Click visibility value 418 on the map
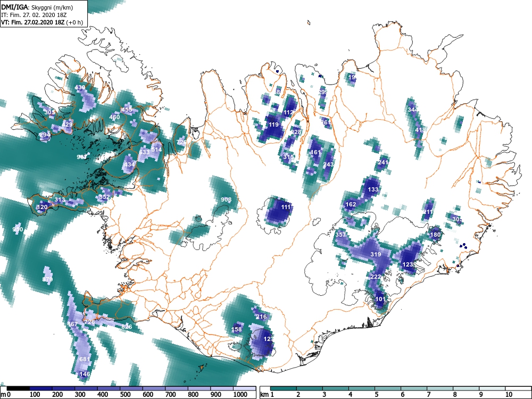This screenshot has width=532, height=399. [x=420, y=130]
